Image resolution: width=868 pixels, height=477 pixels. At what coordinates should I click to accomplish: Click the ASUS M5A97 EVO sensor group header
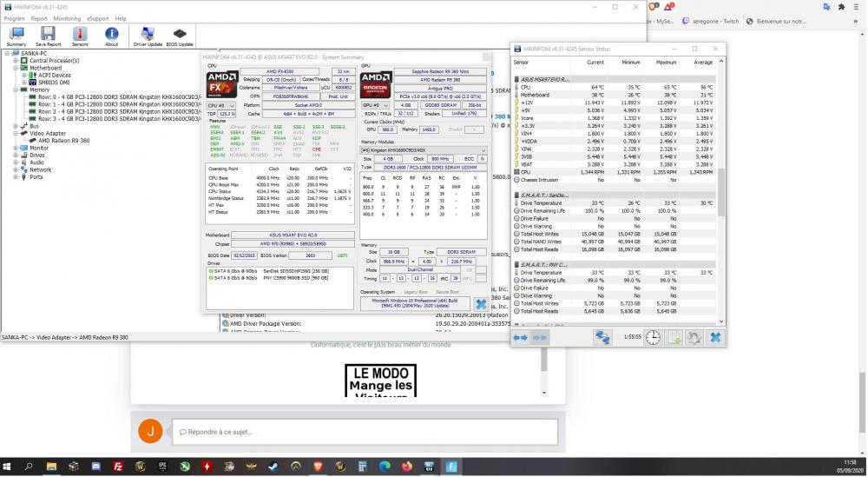tap(615, 79)
